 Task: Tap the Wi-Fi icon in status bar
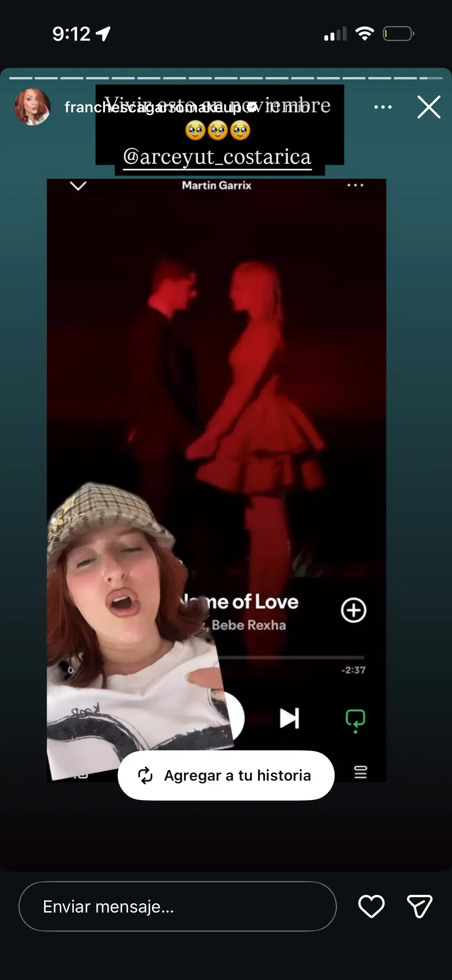tap(365, 34)
